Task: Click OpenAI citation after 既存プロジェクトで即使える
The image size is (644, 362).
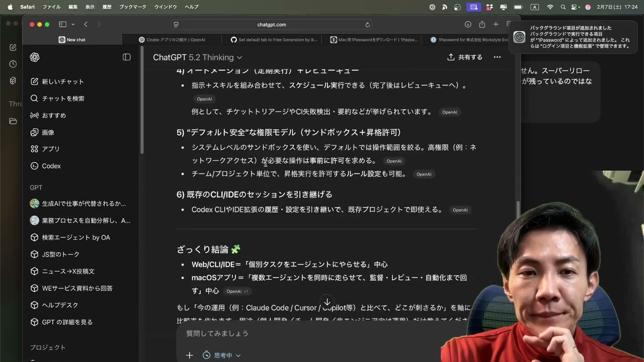Action: tap(460, 210)
